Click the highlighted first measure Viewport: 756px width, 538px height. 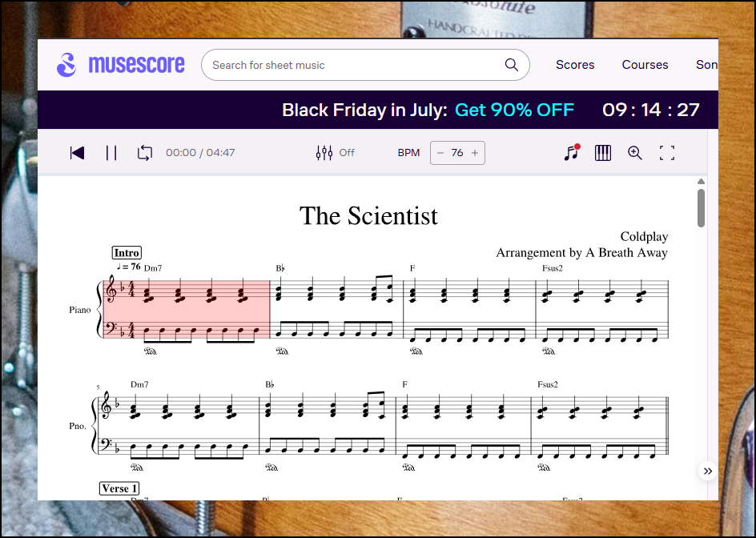[x=187, y=309]
